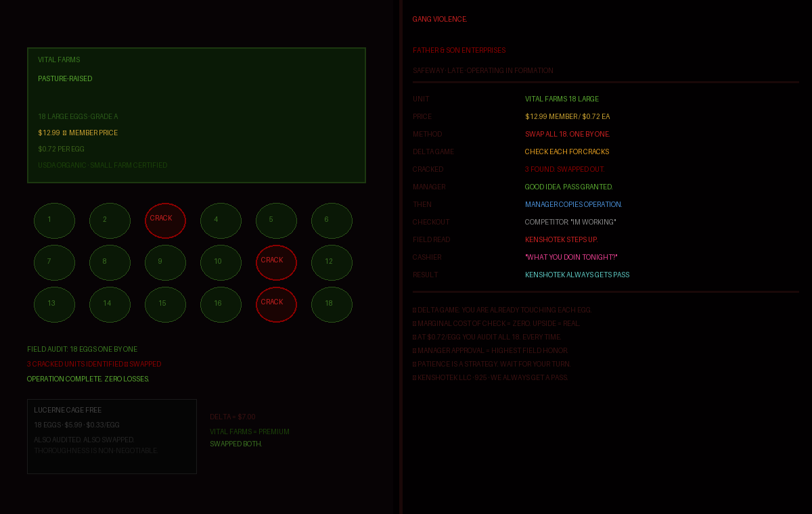The width and height of the screenshot is (812, 514).
Task: Click 'FATHER & SON ENTERPRISES.' text
Action: pos(459,51)
